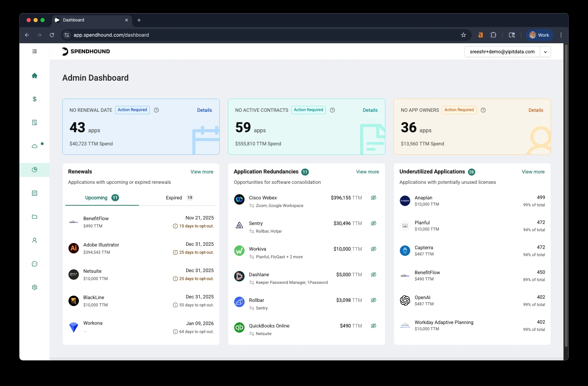
Task: Switch to the Expired renewals tab
Action: 179,198
